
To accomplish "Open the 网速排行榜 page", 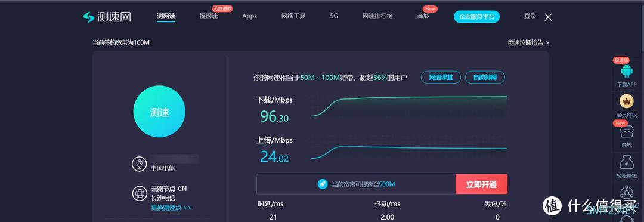I will (x=377, y=17).
